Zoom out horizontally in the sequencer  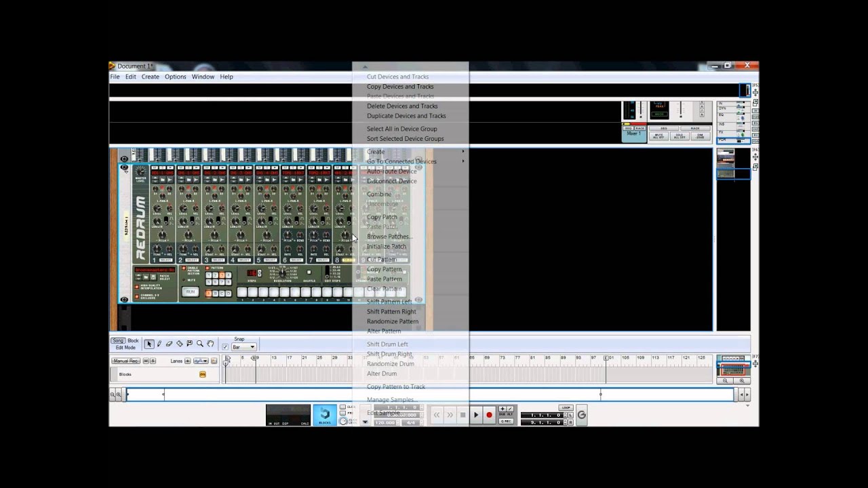tap(113, 394)
